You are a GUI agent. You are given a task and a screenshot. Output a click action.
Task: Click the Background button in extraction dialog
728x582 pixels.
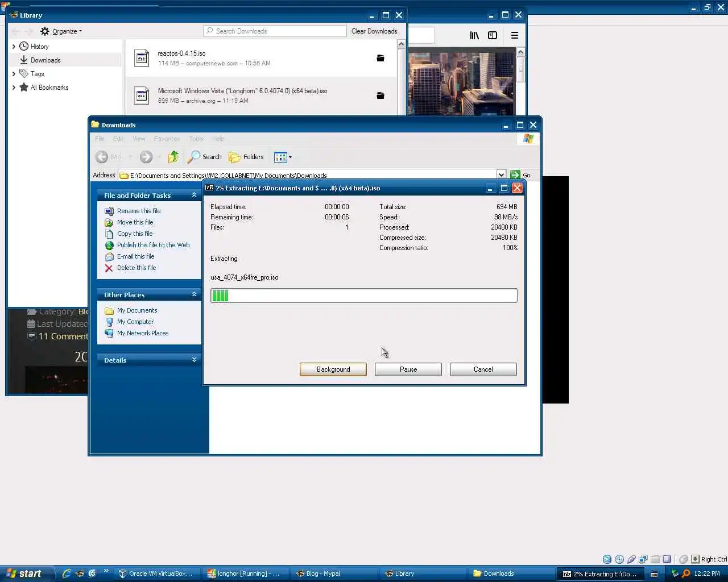333,369
